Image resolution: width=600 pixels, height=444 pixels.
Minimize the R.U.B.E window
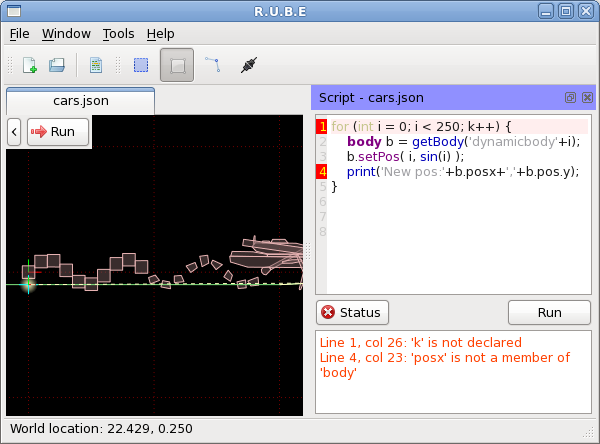pyautogui.click(x=546, y=11)
